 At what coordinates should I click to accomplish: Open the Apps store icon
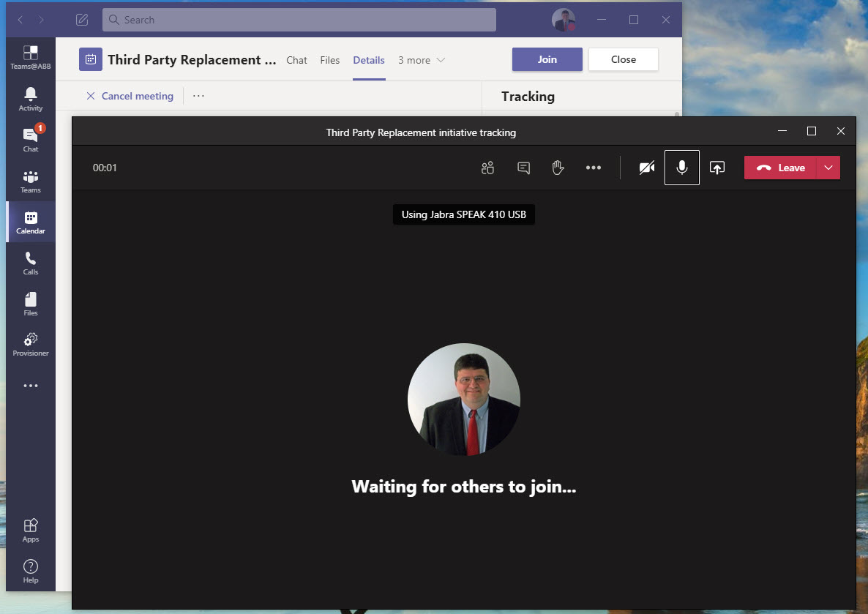pyautogui.click(x=31, y=531)
